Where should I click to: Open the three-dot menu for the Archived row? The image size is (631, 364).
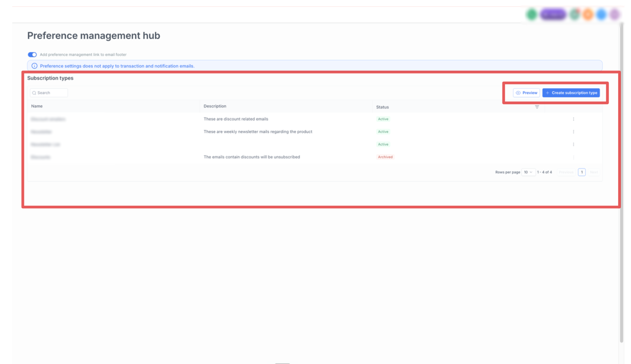click(573, 157)
